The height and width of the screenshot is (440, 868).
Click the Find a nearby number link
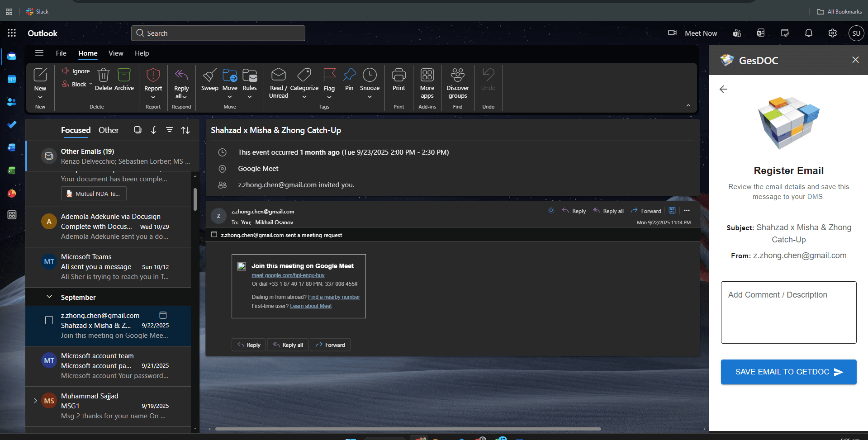334,297
